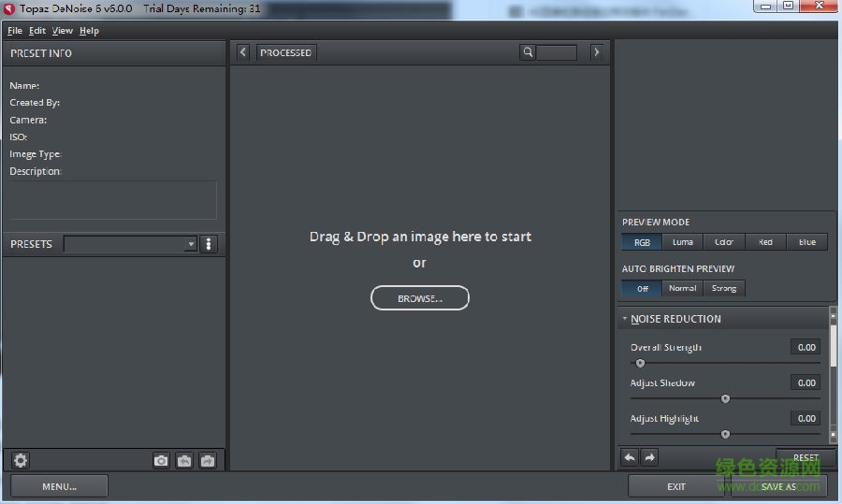Screen dimensions: 842x504
Task: Click the 'ISO:' label
Action: pos(19,137)
